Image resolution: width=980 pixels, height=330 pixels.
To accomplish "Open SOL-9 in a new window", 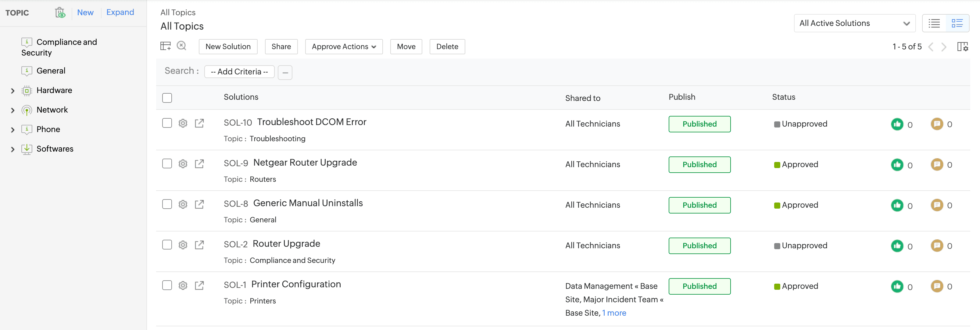I will click(199, 164).
